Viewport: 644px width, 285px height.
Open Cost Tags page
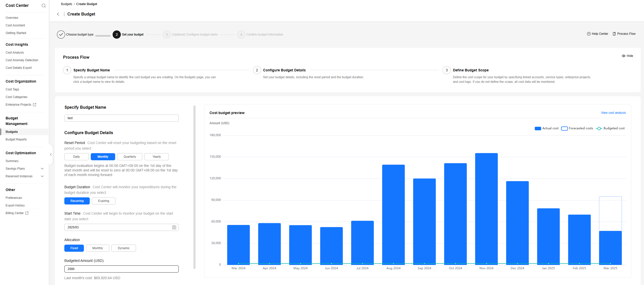pyautogui.click(x=12, y=89)
